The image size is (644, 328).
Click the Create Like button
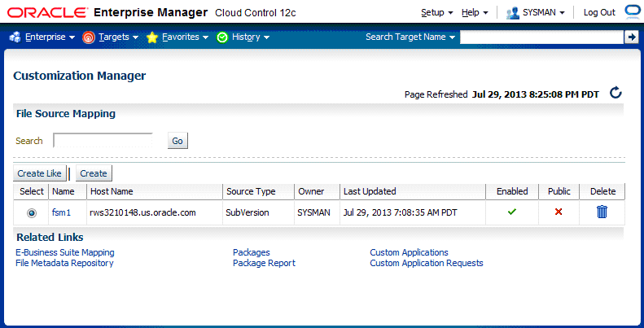pyautogui.click(x=40, y=173)
